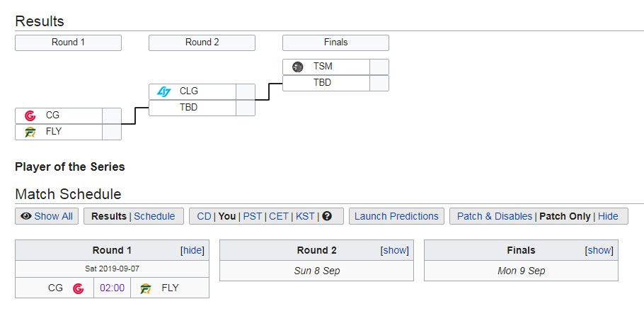This screenshot has width=644, height=316.
Task: Click the TSM logo in Finals bracket
Action: coord(298,67)
